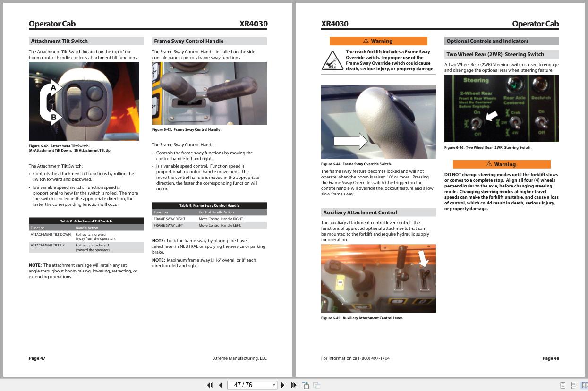Open the page number dropdown
Screen dimensions: 588x391
pos(274,385)
